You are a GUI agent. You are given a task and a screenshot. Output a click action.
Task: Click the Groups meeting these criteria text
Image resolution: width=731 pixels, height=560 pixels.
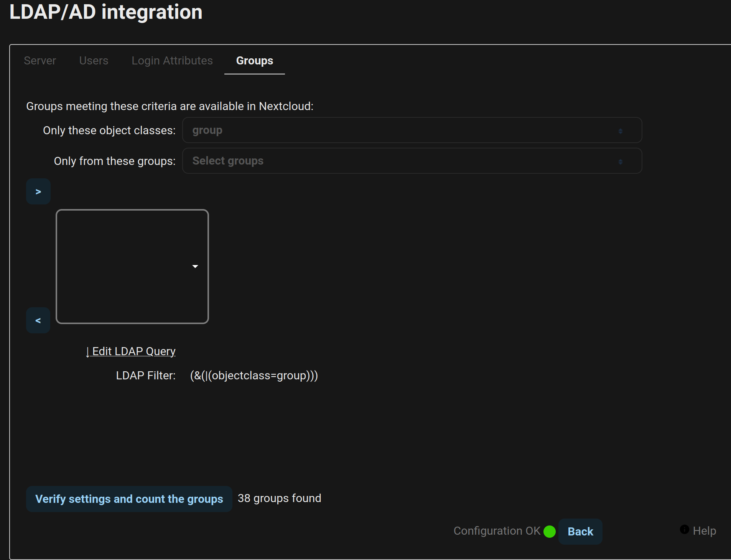pyautogui.click(x=170, y=106)
